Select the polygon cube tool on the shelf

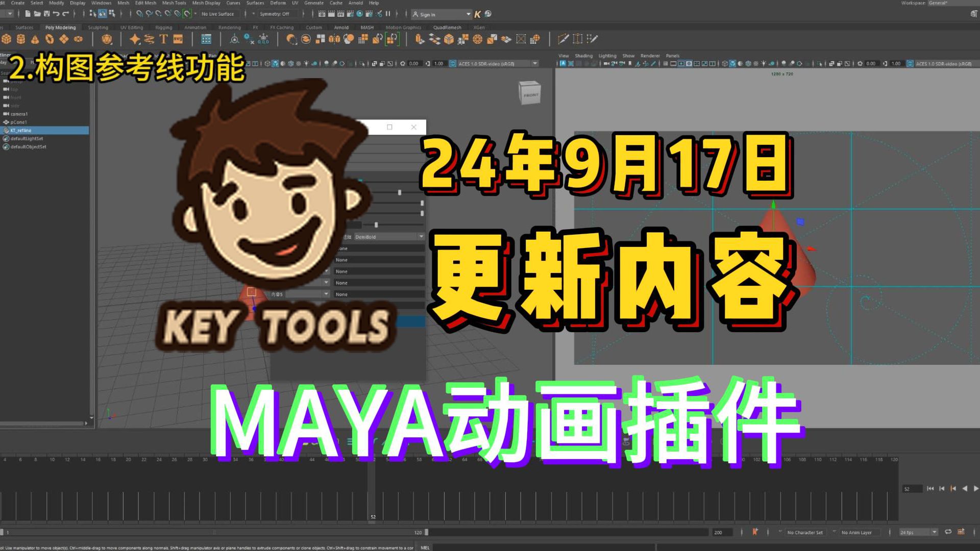7,39
